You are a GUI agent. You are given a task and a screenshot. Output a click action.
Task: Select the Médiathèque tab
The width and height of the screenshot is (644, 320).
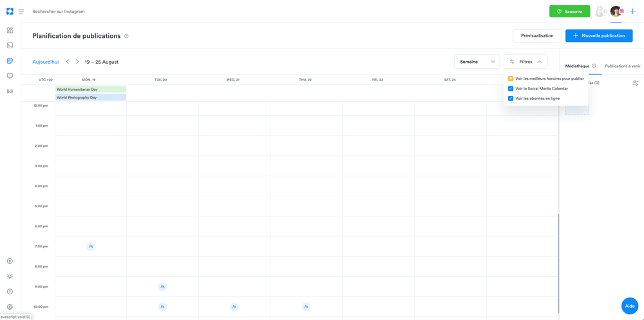pyautogui.click(x=577, y=66)
